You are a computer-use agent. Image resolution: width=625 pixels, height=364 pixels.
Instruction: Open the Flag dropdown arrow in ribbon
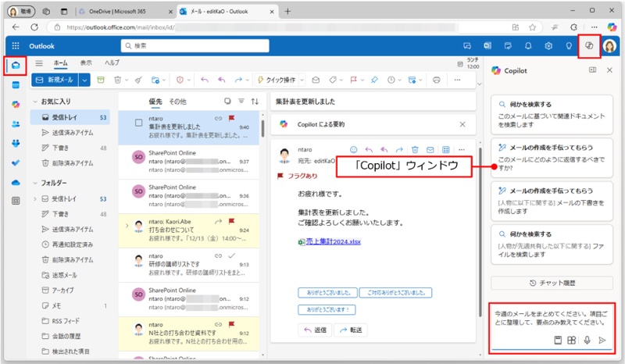click(x=362, y=80)
